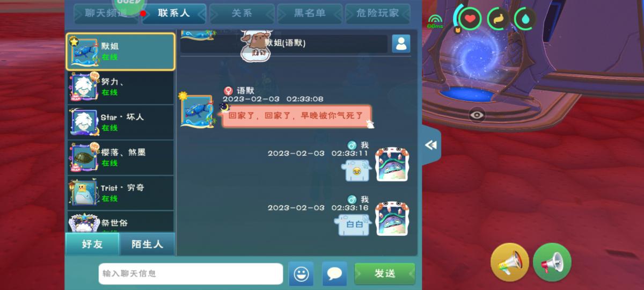Check the heart health status icon
The image size is (644, 290).
pyautogui.click(x=470, y=19)
